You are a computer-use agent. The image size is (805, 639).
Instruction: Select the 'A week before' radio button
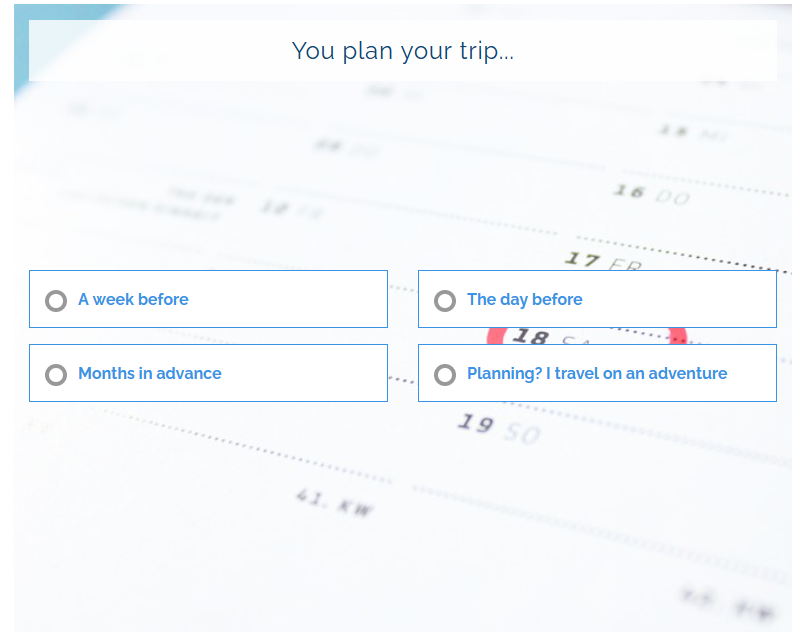coord(56,300)
